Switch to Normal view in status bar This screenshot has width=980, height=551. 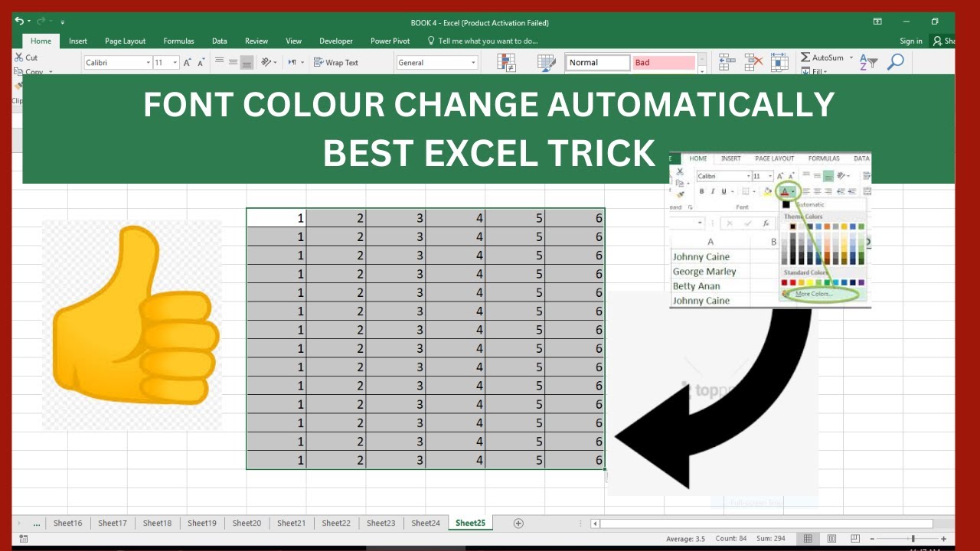(x=808, y=539)
